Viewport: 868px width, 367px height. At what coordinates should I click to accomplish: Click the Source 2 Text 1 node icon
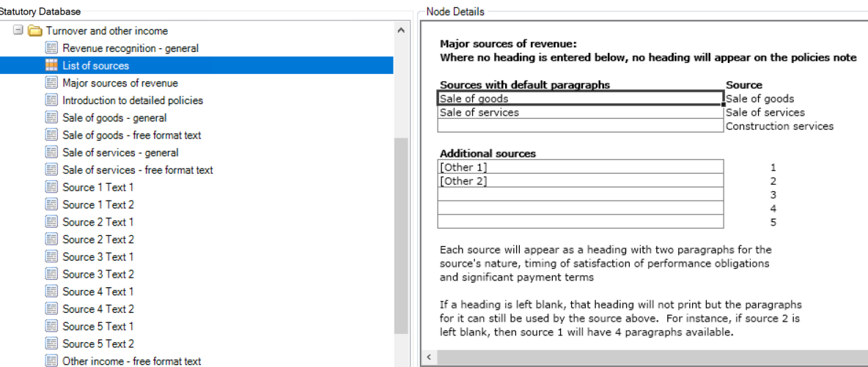pos(51,222)
